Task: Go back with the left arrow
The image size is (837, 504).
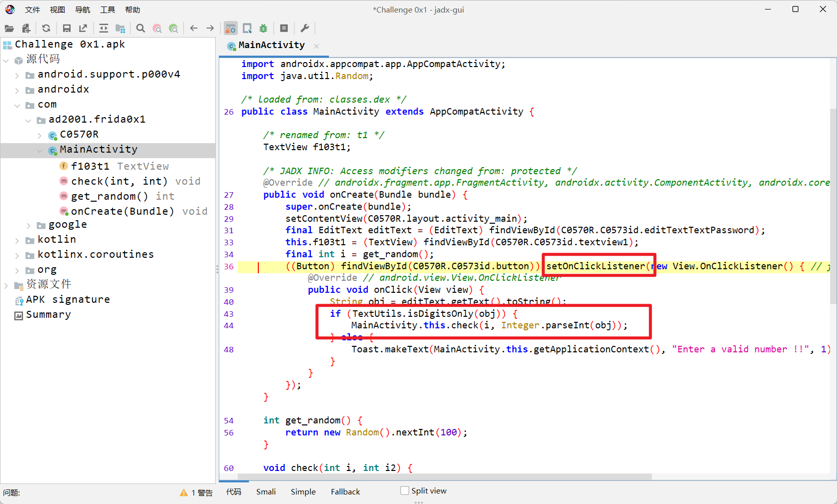Action: (194, 29)
